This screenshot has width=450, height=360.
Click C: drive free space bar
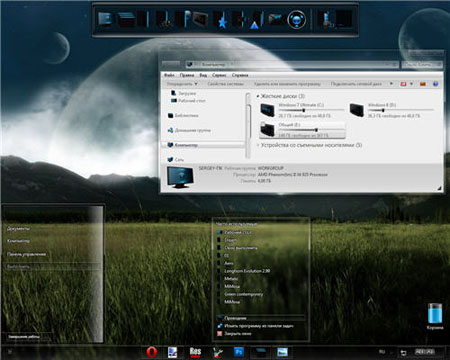(x=311, y=110)
